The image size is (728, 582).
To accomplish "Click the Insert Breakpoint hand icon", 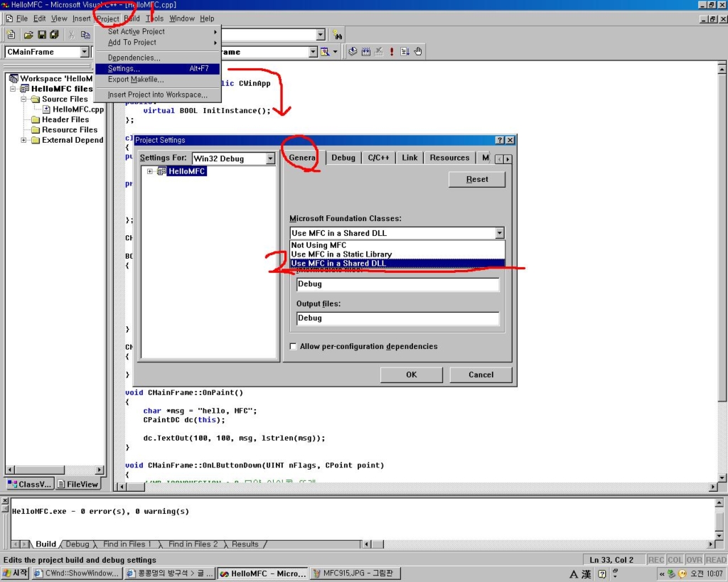I will click(x=418, y=51).
